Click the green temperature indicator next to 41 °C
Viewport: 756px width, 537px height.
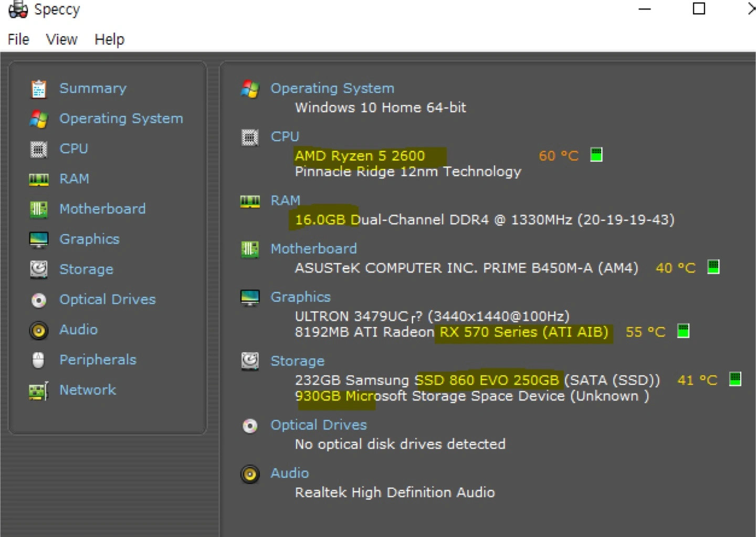click(x=735, y=379)
